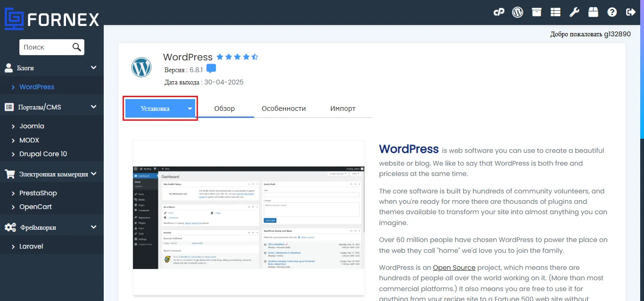The image size is (644, 301).
Task: Click the Порталы/CMS list icon
Action: point(9,107)
